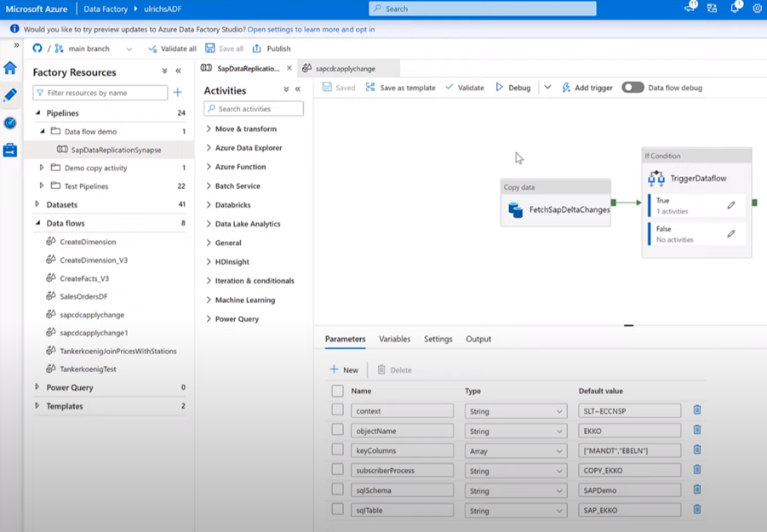Open the context Type dropdown
This screenshot has width=767, height=532.
[x=516, y=411]
